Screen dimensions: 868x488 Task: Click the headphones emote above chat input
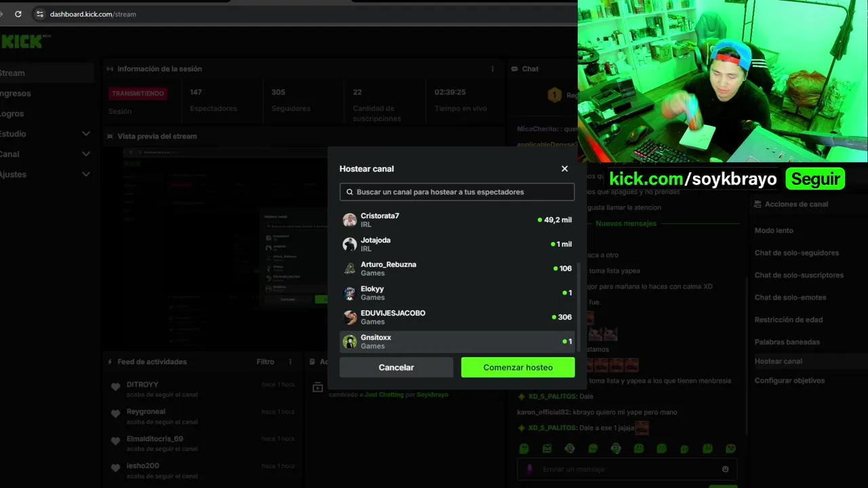coord(616,449)
